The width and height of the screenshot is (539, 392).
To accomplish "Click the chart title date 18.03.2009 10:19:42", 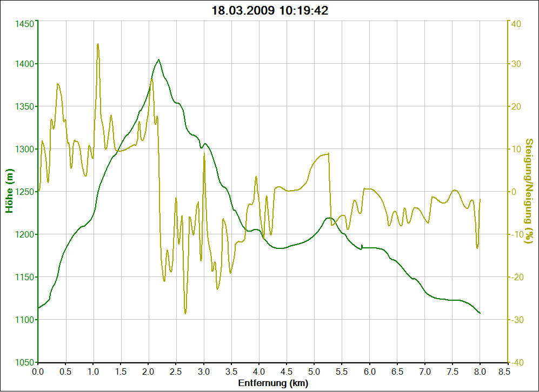I will (x=269, y=10).
